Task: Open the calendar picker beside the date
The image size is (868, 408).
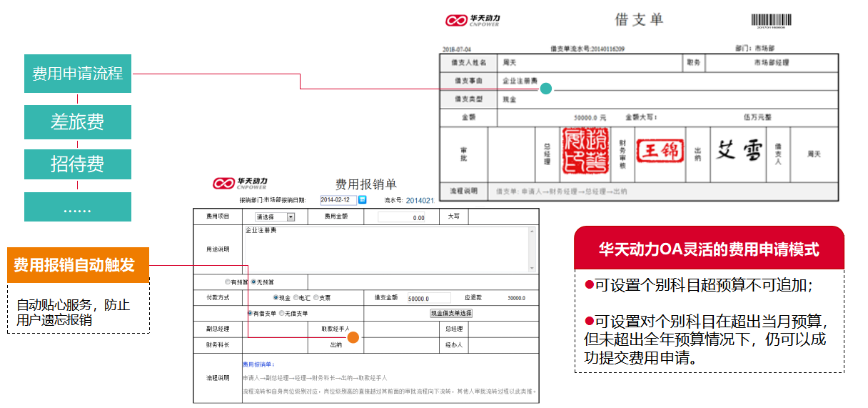Action: click(362, 200)
